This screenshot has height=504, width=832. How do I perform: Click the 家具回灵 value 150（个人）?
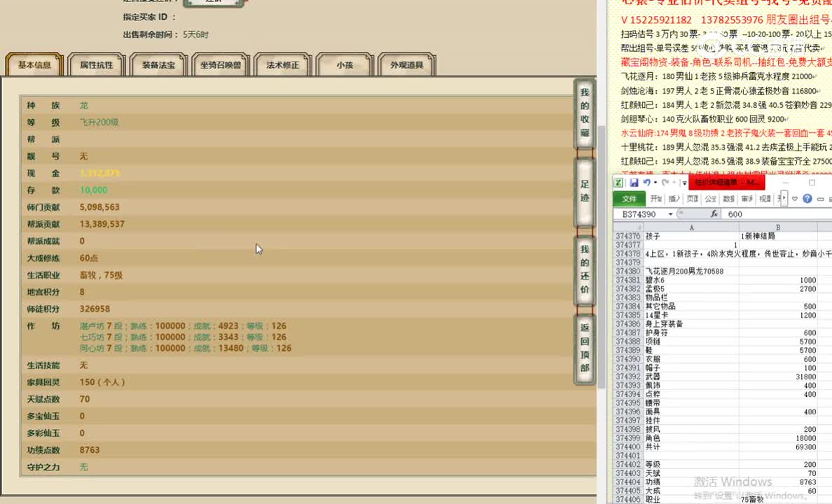point(102,382)
